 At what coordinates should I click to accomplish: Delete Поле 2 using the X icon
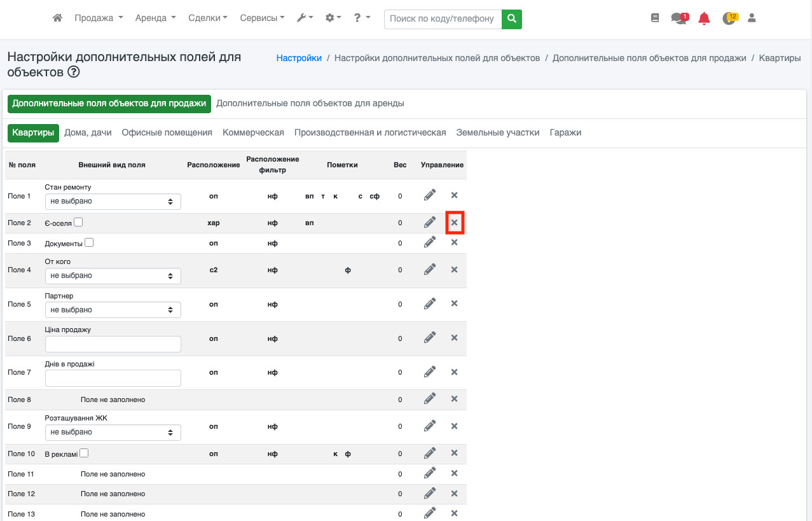click(454, 223)
